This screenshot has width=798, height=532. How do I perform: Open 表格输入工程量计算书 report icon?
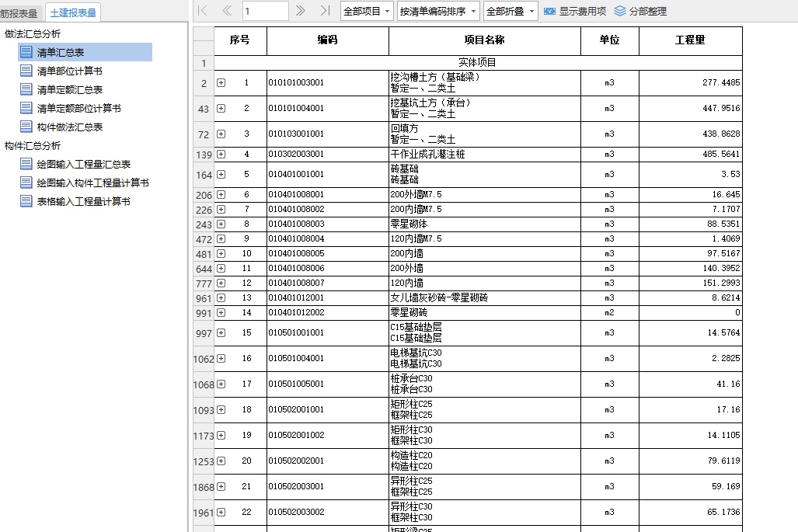[x=26, y=201]
